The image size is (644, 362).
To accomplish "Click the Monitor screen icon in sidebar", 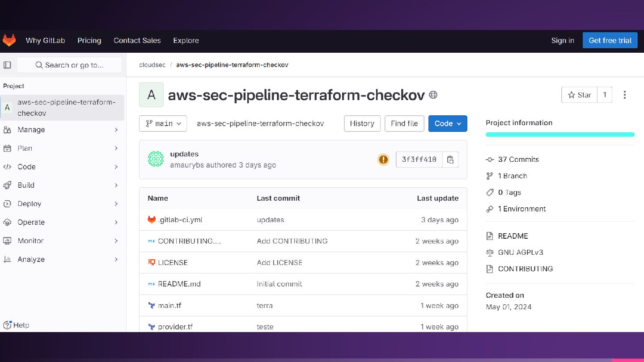I will 7,241.
